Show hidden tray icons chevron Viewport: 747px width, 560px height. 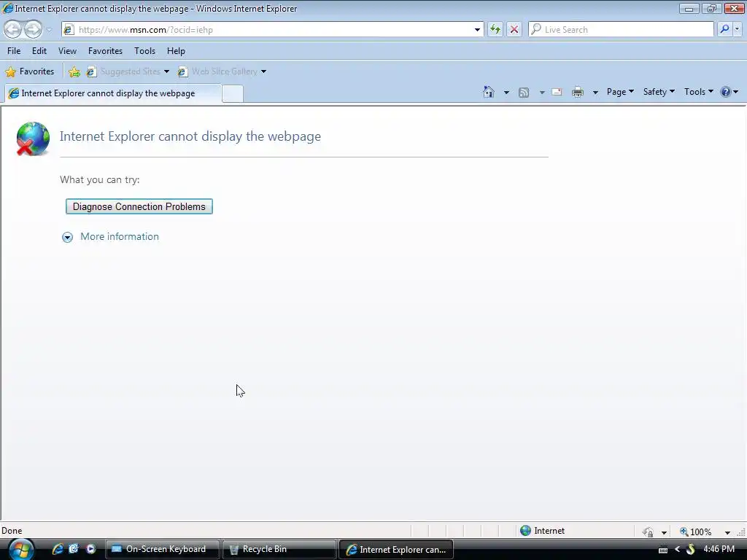click(677, 550)
